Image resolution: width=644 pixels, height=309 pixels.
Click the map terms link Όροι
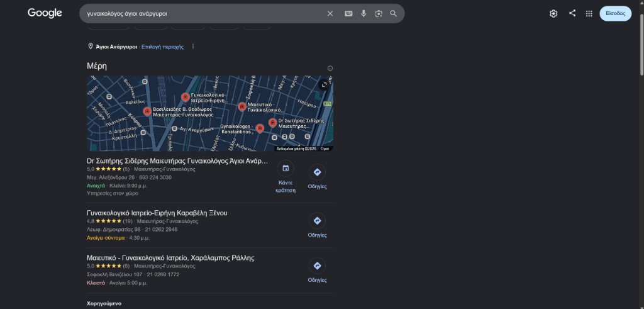tap(325, 149)
